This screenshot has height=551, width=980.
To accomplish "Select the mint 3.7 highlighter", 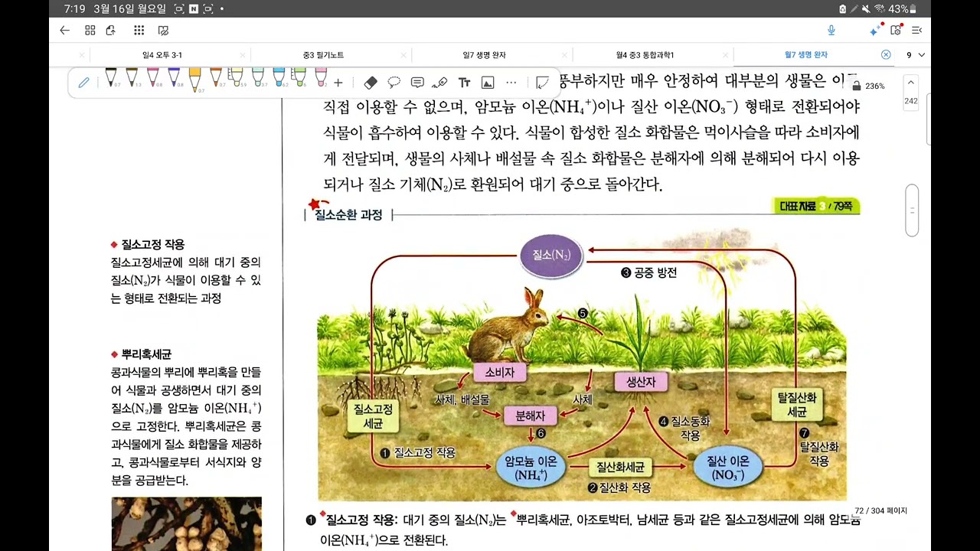I will pos(258,79).
